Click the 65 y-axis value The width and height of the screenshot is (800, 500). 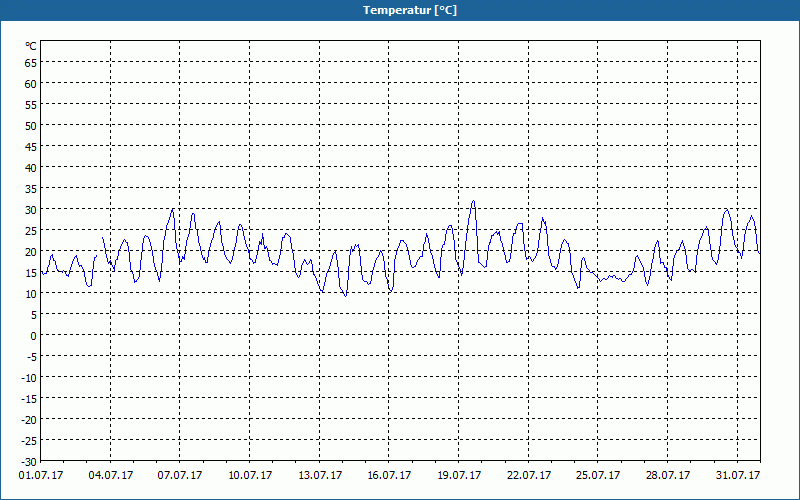coord(31,62)
